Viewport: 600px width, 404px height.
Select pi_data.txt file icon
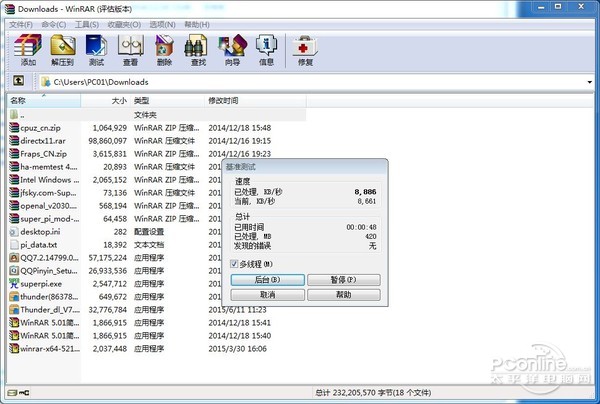14,244
